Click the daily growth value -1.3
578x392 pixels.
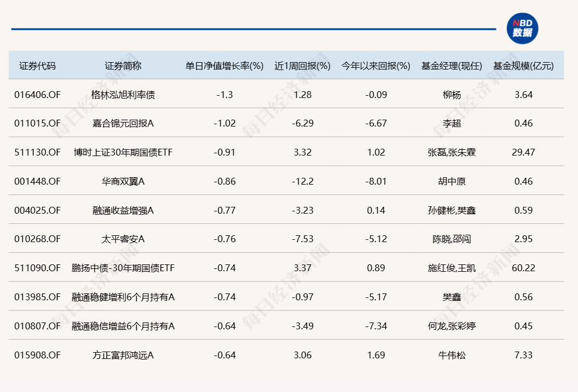(x=225, y=95)
